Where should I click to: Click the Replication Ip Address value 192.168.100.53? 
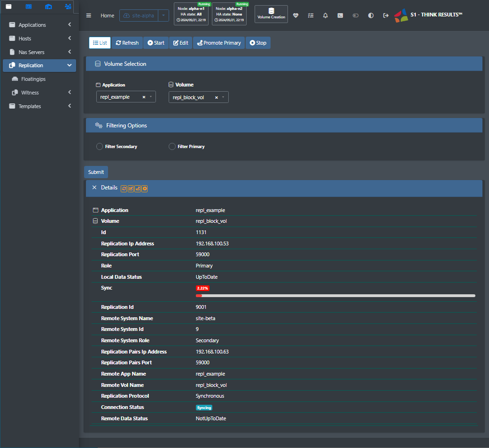pyautogui.click(x=212, y=244)
